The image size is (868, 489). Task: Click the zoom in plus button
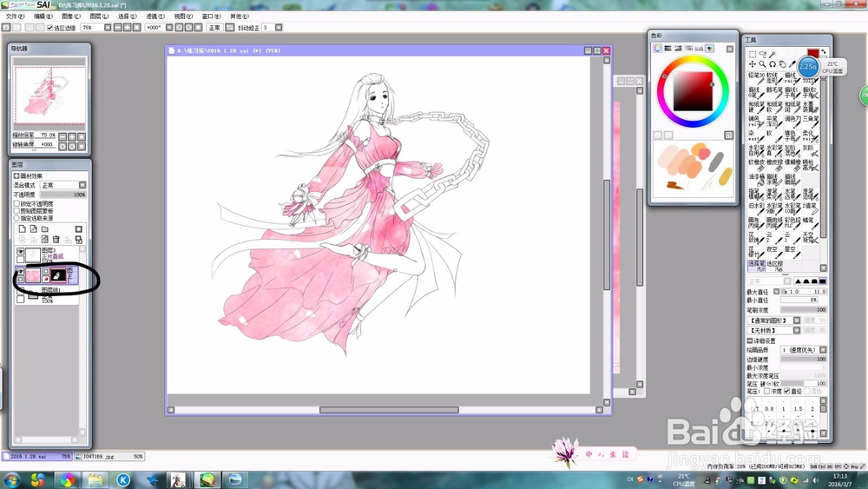pos(127,27)
